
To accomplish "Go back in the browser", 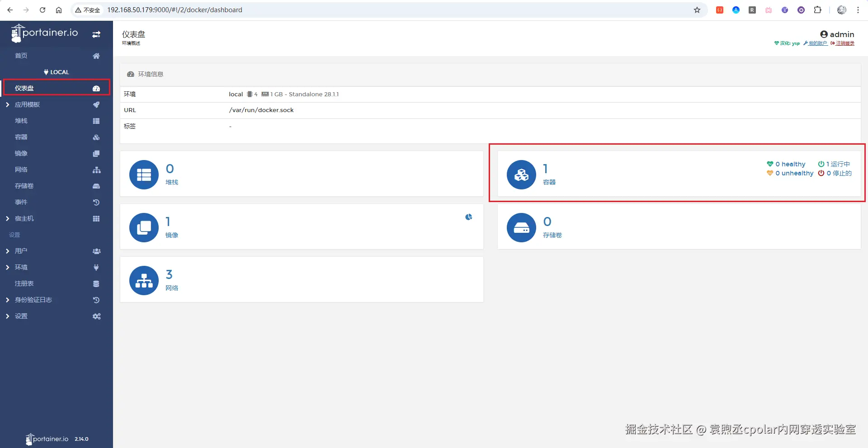I will pyautogui.click(x=10, y=10).
